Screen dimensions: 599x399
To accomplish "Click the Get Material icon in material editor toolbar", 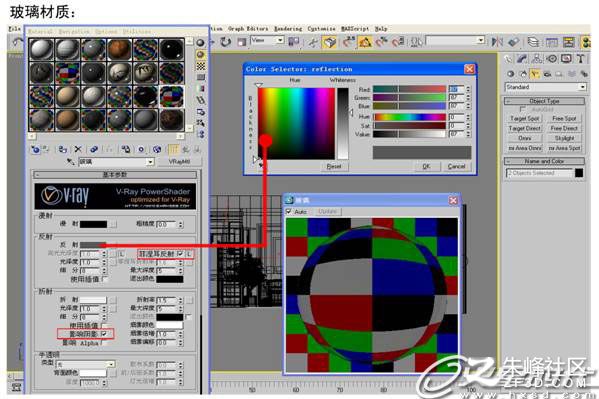I will tap(35, 149).
